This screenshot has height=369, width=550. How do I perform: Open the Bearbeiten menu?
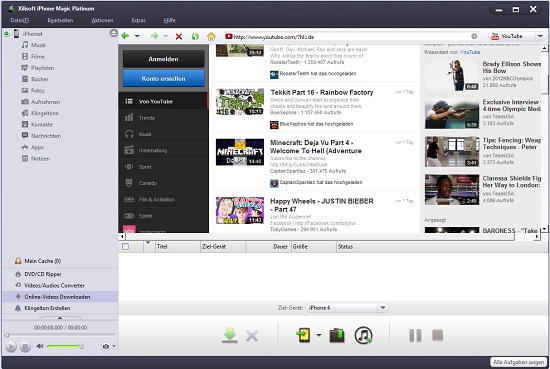tap(60, 20)
